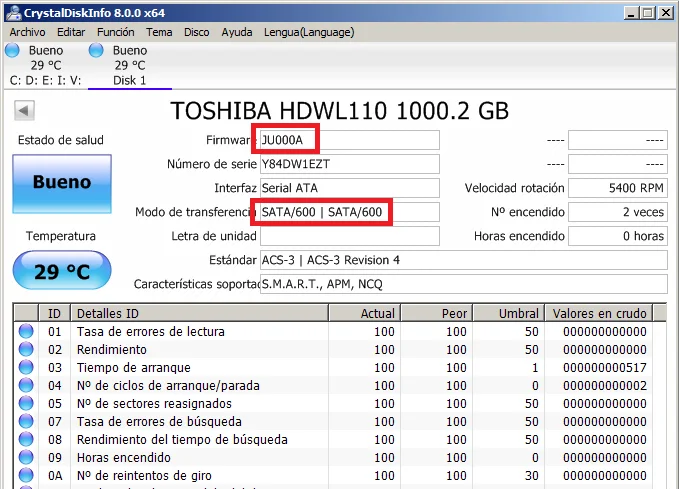
Task: Click the Actual column header
Action: point(365,313)
